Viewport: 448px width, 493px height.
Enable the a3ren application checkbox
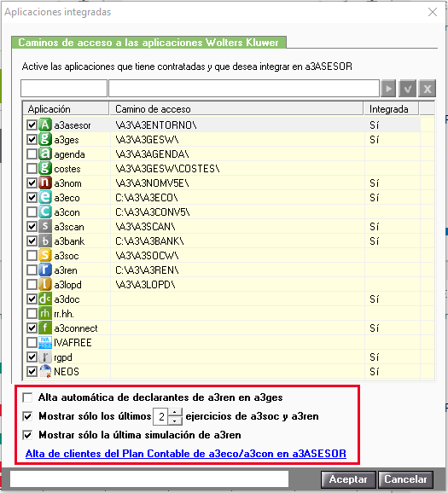point(32,270)
